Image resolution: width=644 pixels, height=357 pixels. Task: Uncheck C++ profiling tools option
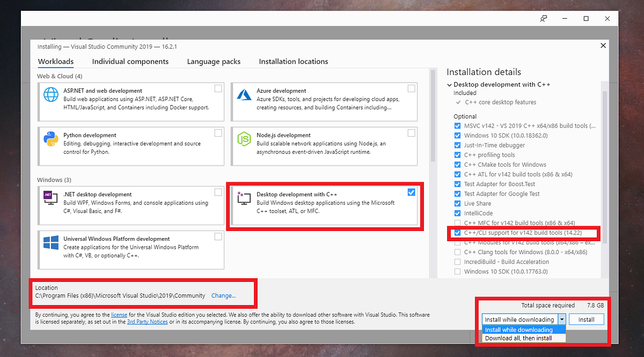pos(457,155)
